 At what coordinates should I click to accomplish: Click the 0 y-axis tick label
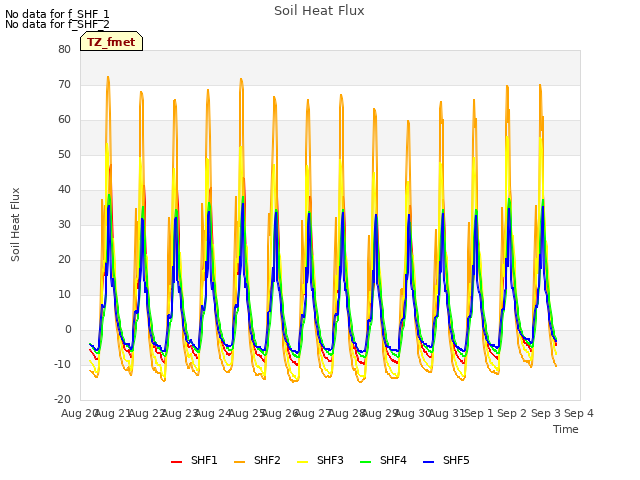pyautogui.click(x=68, y=330)
